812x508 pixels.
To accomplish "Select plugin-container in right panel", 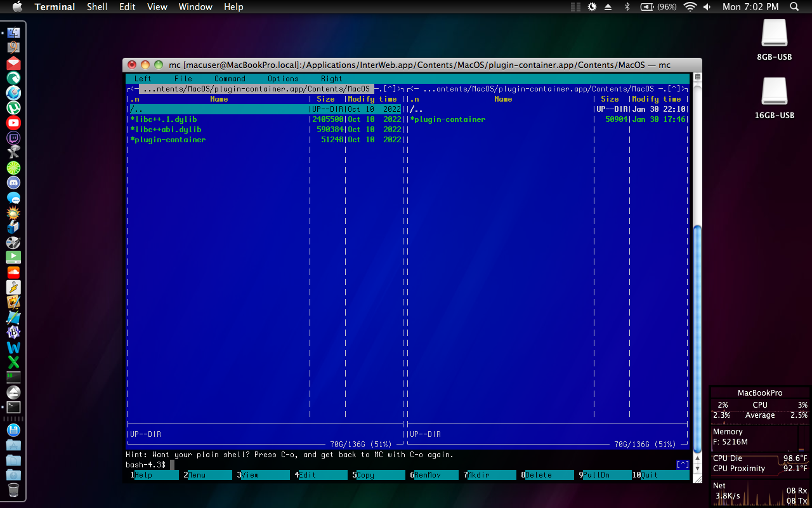I will [x=548, y=119].
